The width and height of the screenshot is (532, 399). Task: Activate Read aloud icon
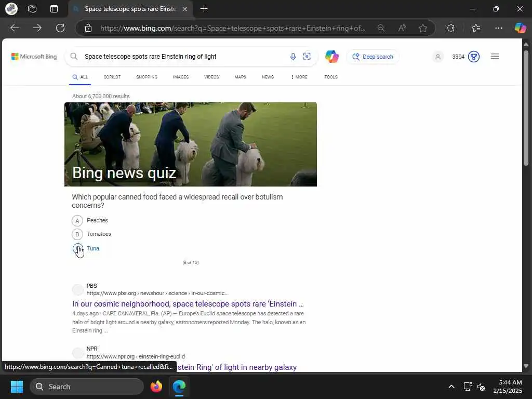pos(402,28)
